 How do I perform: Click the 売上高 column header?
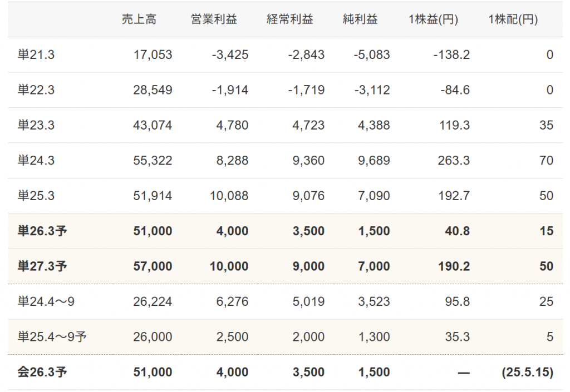[x=139, y=19]
